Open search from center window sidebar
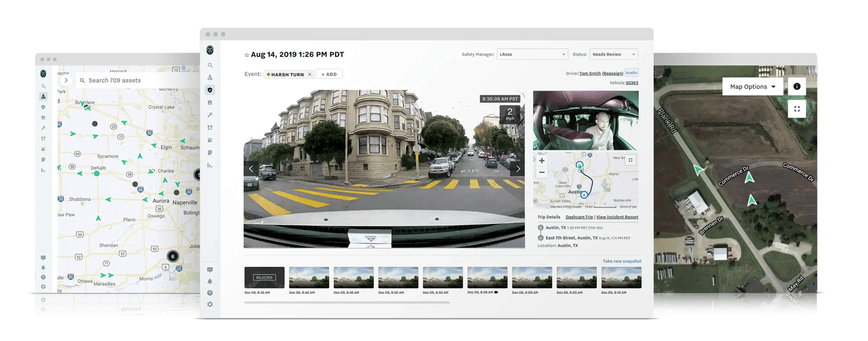This screenshot has width=868, height=341. [x=210, y=65]
